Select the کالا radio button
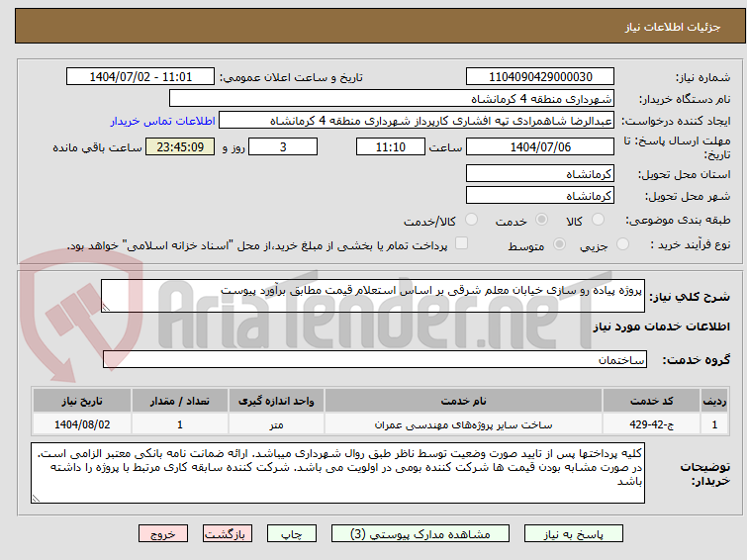747x560 pixels. (x=598, y=220)
